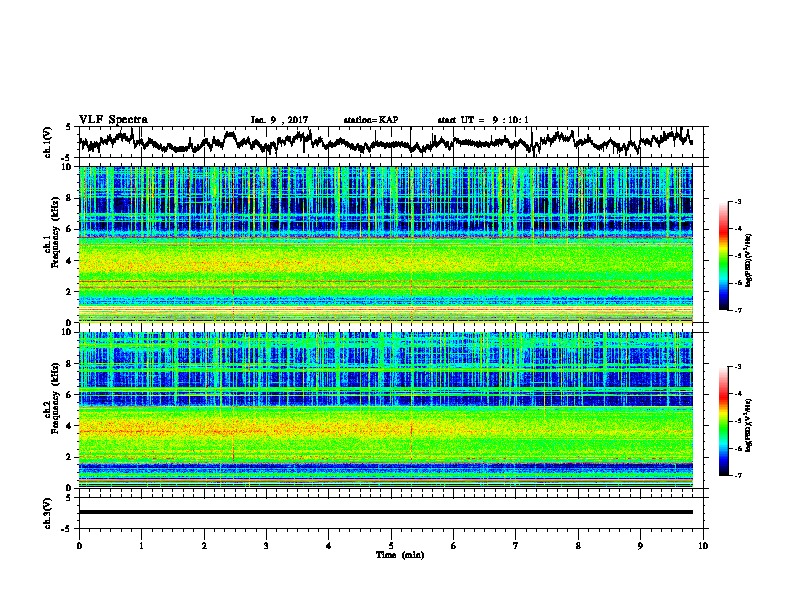
Task: Click the log(PSD) label of ch.2 colorbar
Action: click(x=749, y=426)
